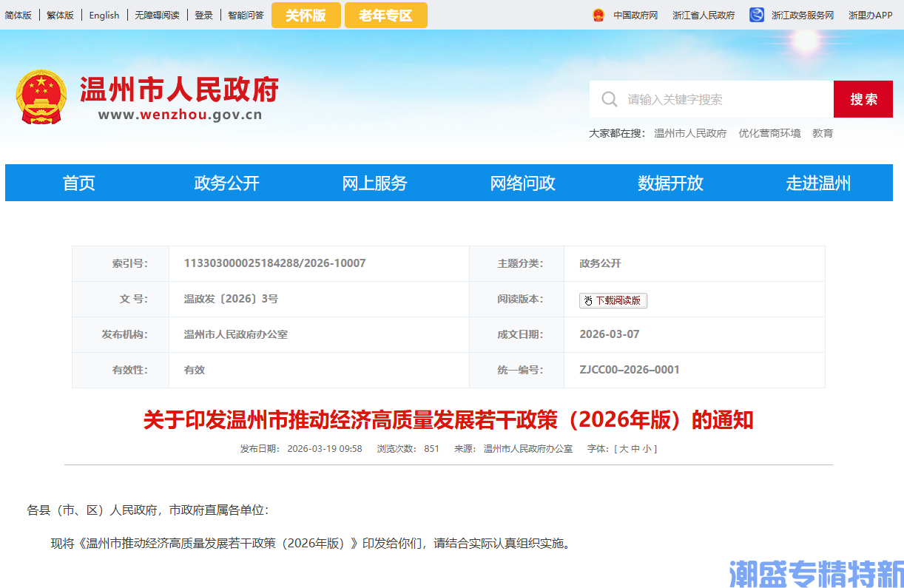Open the 政务公开 navigation menu
The height and width of the screenshot is (588, 904).
[226, 183]
